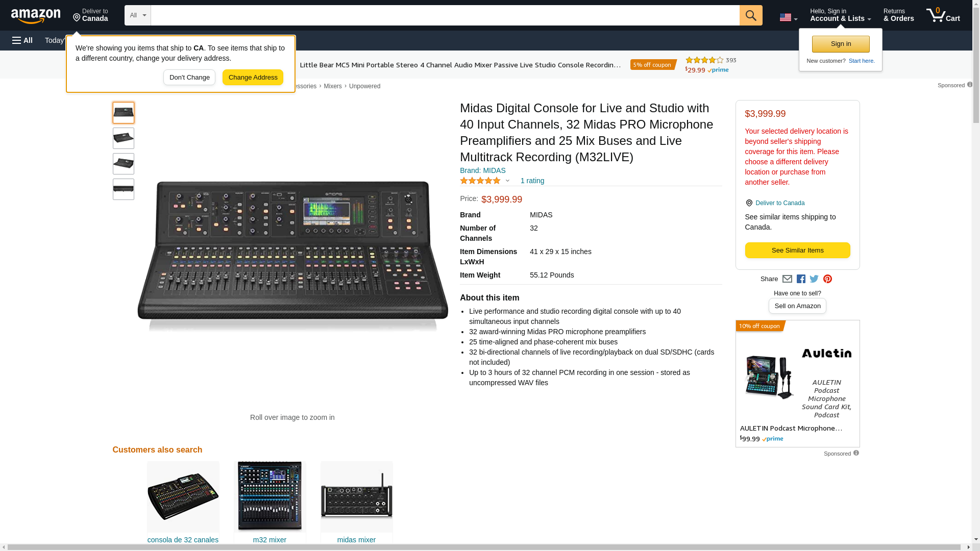Select the Mixers breadcrumb
The height and width of the screenshot is (551, 980).
click(x=332, y=86)
